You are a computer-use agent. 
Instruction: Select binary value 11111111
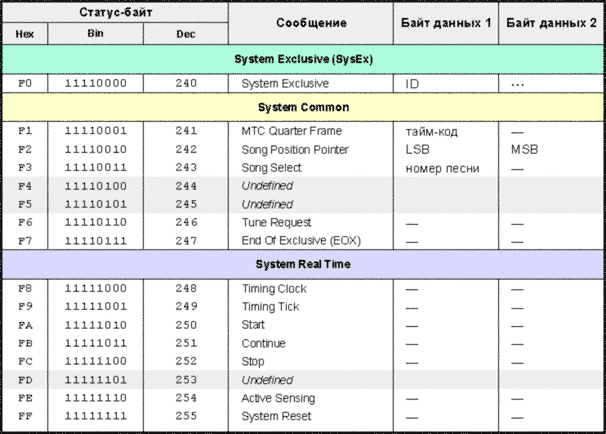[x=95, y=417]
